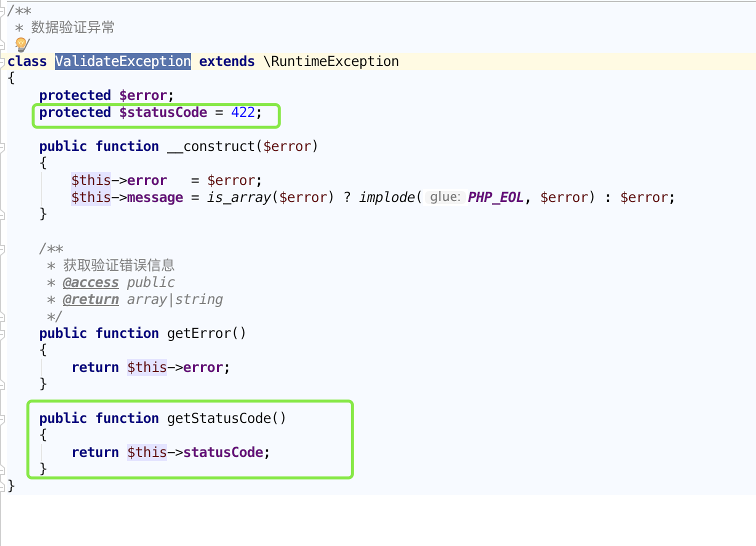Click the \RuntimeException parent class name

pos(331,61)
